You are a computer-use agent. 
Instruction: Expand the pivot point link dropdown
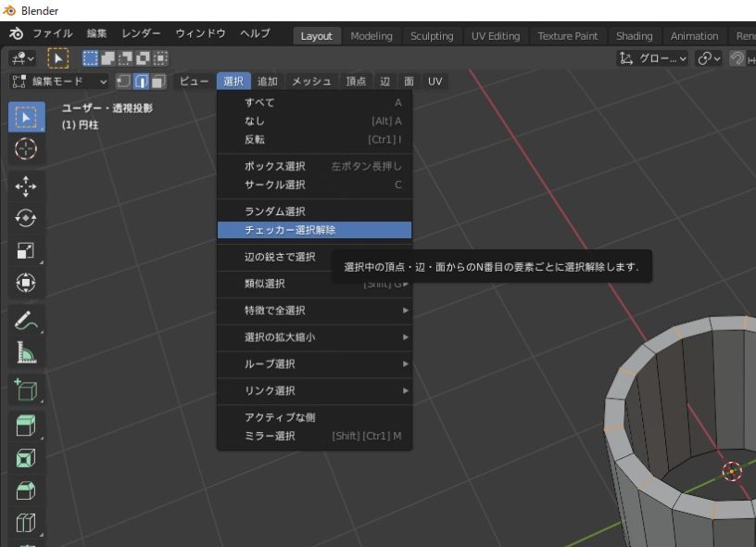709,58
